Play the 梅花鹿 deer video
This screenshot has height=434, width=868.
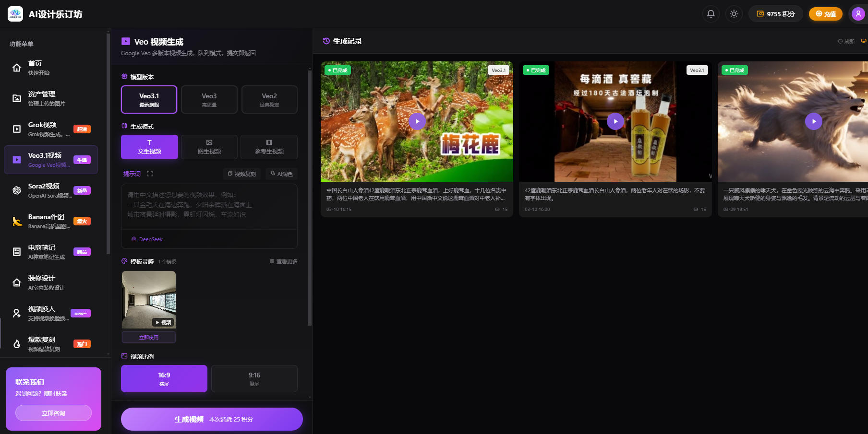417,121
